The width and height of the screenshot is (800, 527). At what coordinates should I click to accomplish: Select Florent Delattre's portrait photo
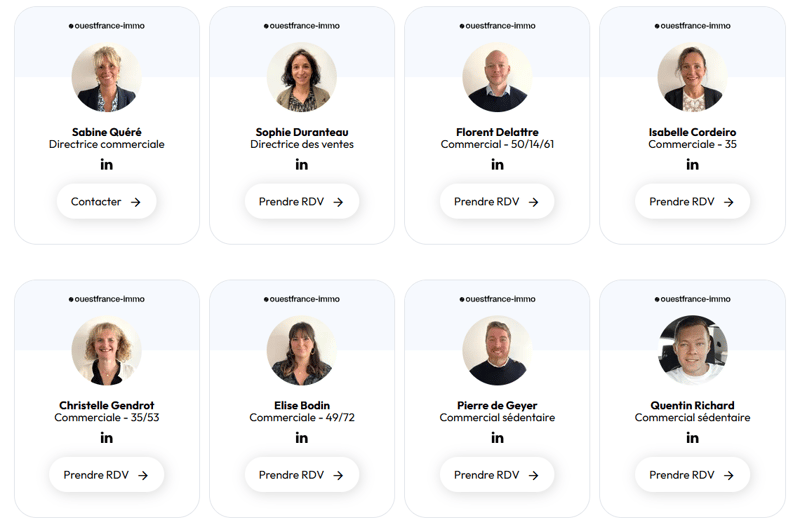497,78
